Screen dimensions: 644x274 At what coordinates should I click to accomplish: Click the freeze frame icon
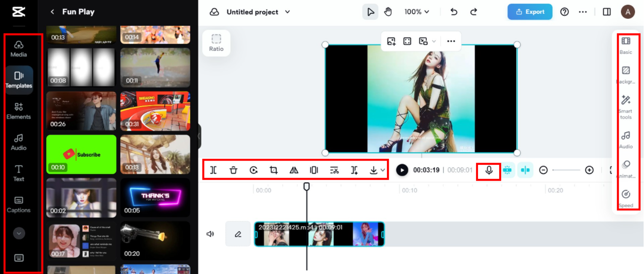click(x=314, y=170)
